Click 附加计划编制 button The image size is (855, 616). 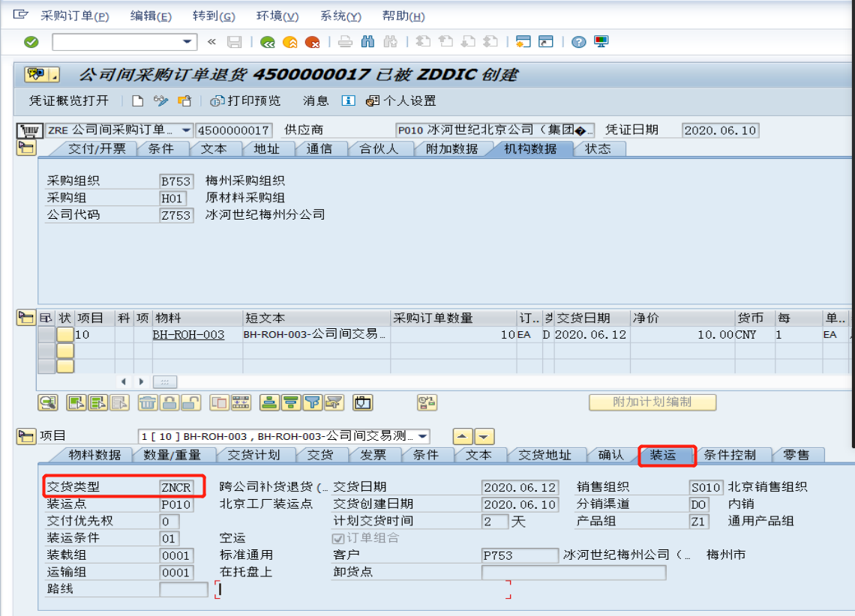click(652, 402)
